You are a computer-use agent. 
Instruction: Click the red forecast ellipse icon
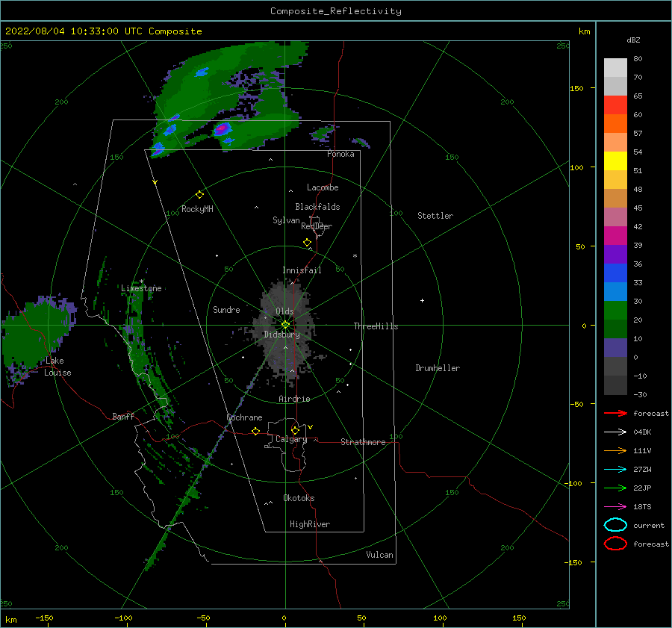tap(615, 544)
